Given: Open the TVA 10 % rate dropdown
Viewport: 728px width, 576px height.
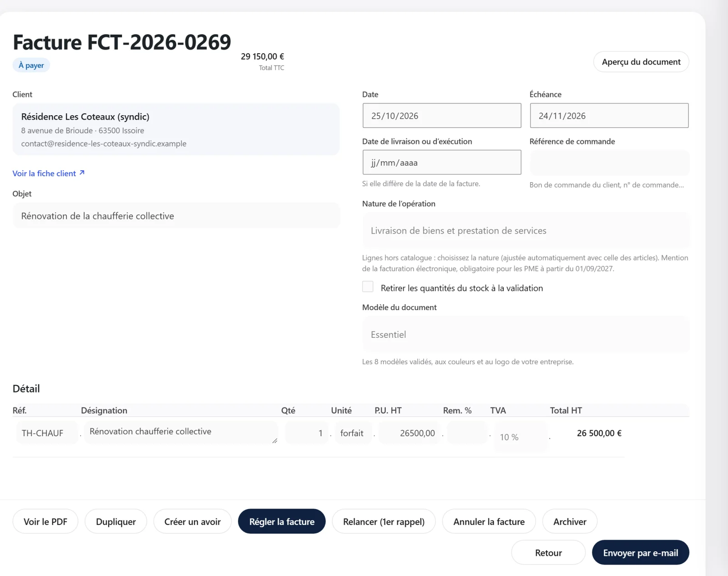Looking at the screenshot, I should [x=521, y=437].
